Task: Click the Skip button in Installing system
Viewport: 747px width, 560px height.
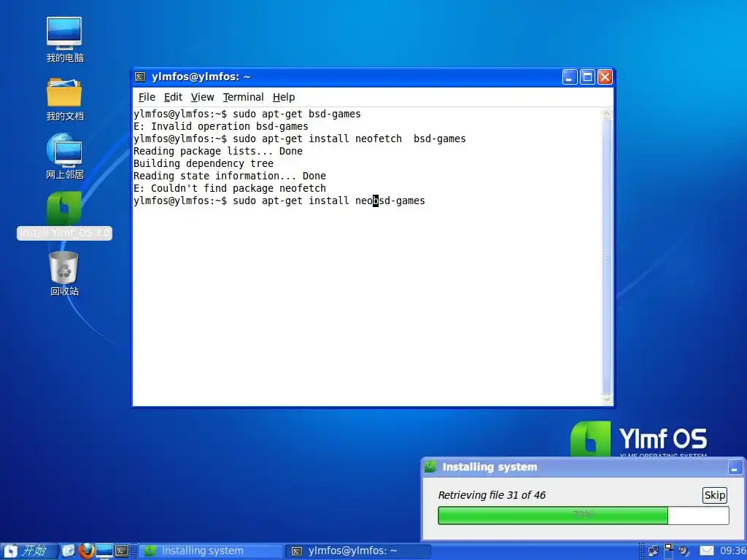Action: click(715, 495)
